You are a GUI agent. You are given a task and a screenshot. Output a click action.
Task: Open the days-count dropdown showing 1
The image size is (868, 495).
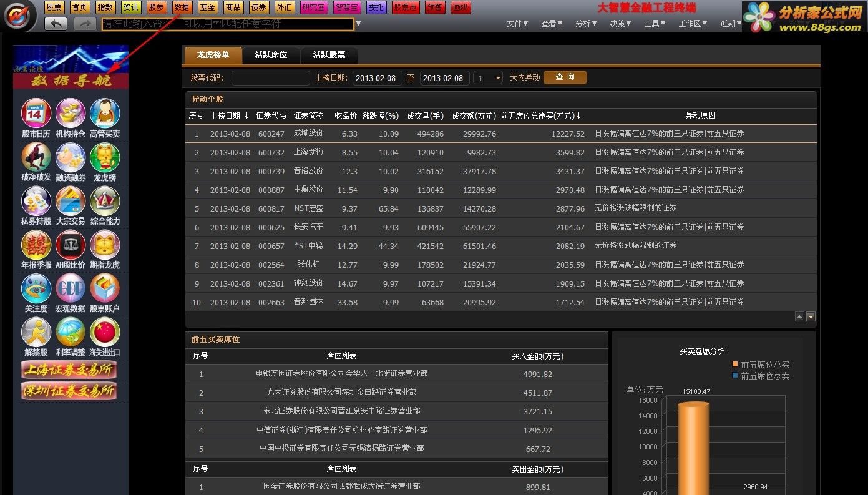pos(488,78)
